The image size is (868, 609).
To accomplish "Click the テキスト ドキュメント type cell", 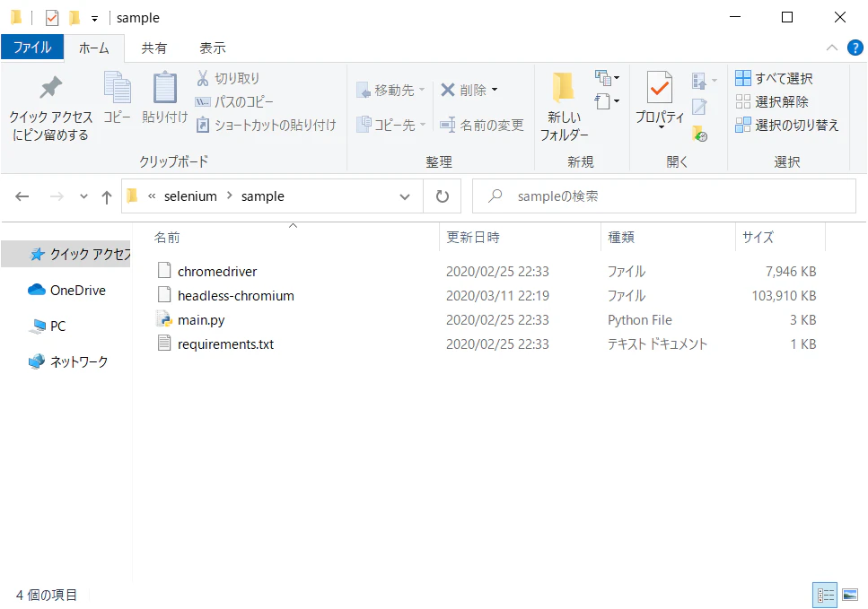I will (657, 344).
